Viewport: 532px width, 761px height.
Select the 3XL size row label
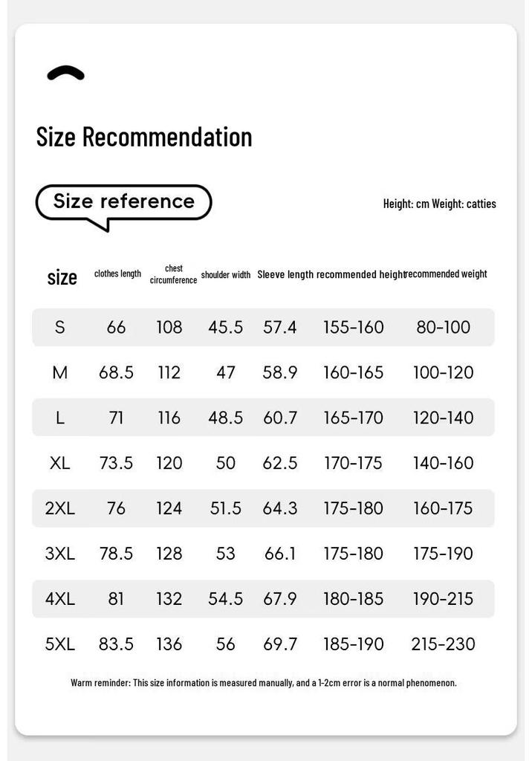point(59,553)
